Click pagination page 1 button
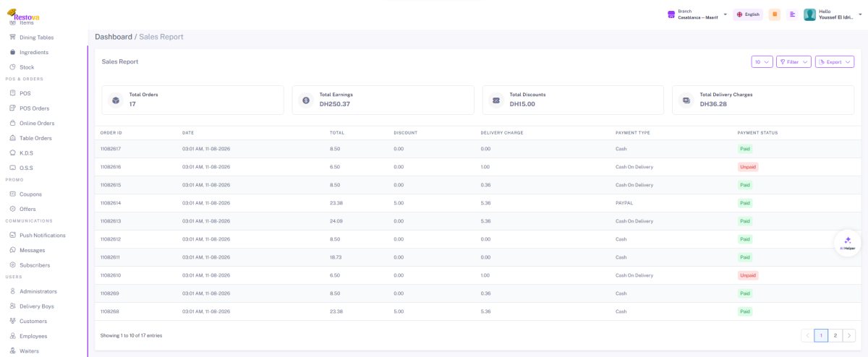This screenshot has height=357, width=868. click(821, 335)
